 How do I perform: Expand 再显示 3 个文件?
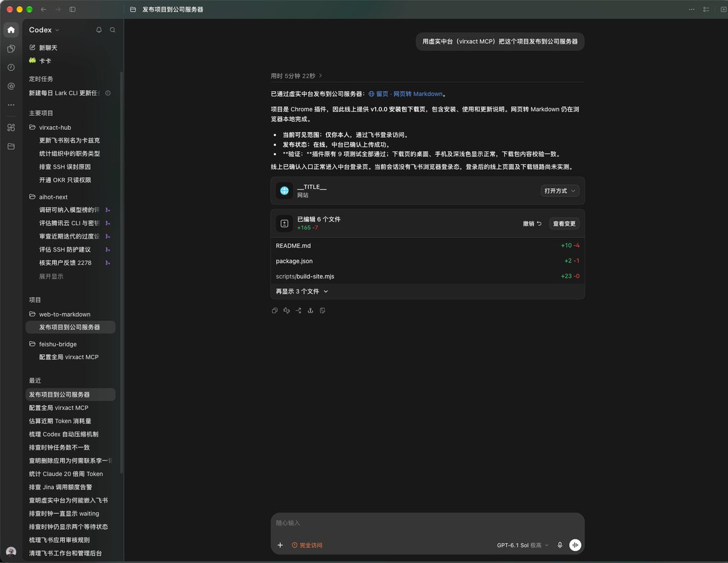[x=302, y=291]
